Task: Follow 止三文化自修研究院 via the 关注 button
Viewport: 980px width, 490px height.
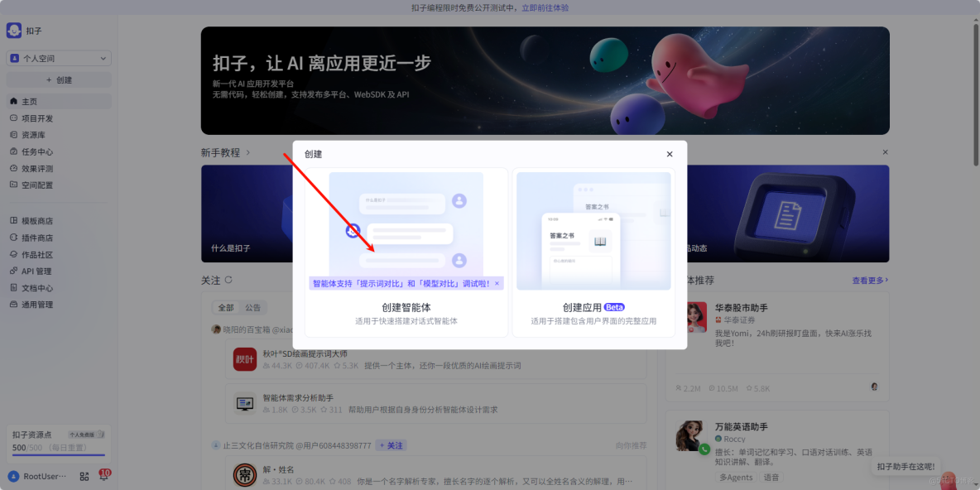Action: coord(392,444)
